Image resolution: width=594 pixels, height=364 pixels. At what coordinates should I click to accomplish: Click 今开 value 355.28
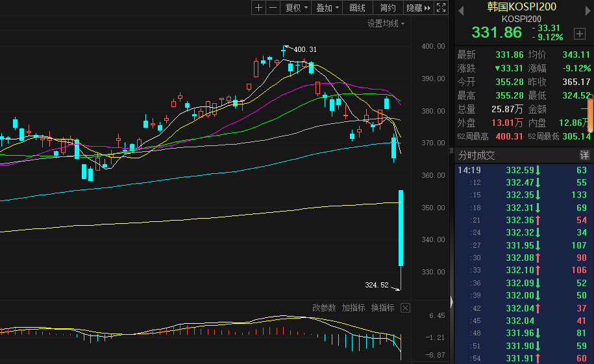pyautogui.click(x=510, y=82)
